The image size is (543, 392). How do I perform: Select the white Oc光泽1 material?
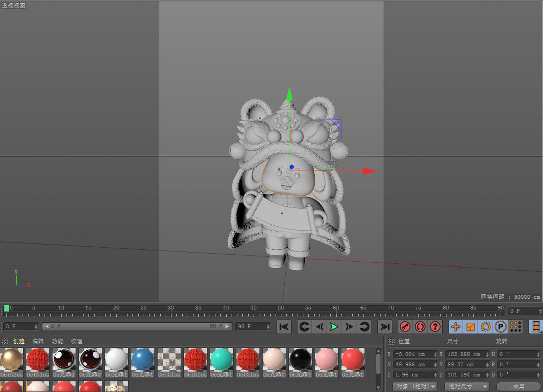[x=117, y=363]
